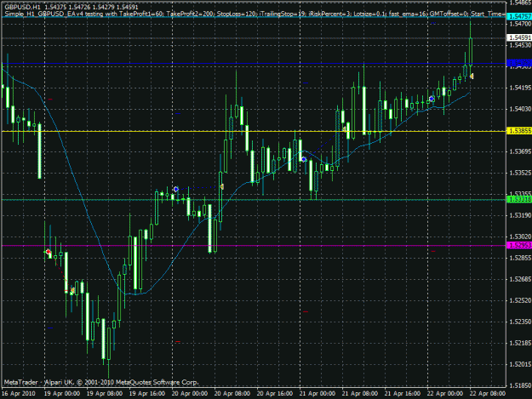Viewport: 532px width, 399px height.
Task: Click the 19 Apr 08:00 time label
Action: point(105,394)
